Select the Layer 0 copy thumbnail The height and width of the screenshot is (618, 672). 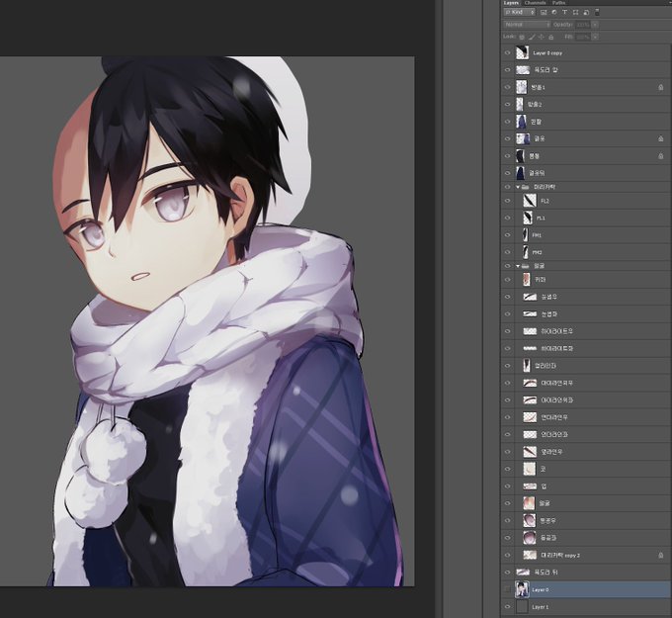tap(522, 52)
